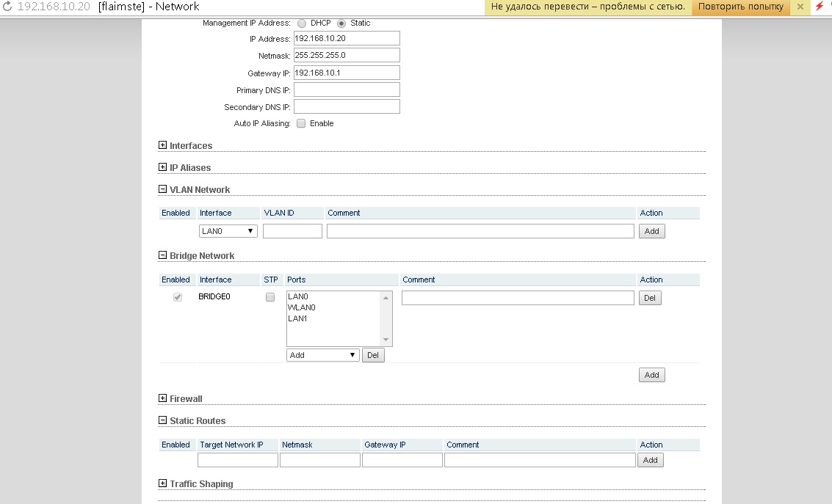Viewport: 832px width, 504px height.
Task: Select DHCP for Management IP Address
Action: pos(302,23)
